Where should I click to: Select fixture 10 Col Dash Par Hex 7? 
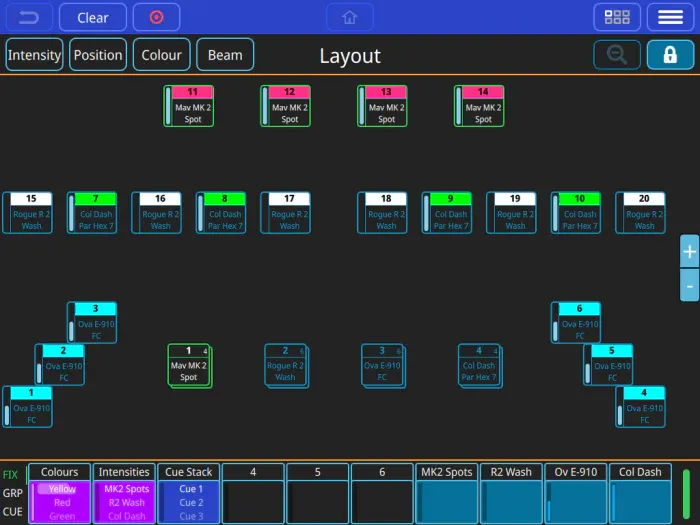[x=576, y=213]
